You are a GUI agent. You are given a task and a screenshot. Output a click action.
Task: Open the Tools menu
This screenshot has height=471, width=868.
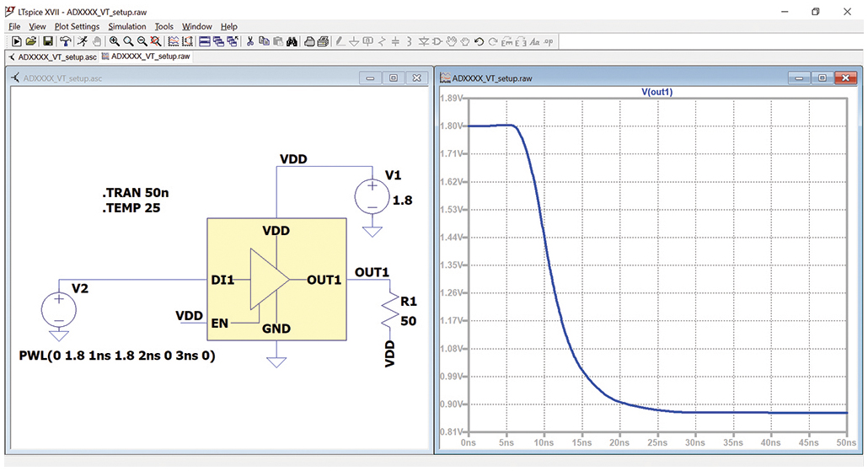pos(163,27)
